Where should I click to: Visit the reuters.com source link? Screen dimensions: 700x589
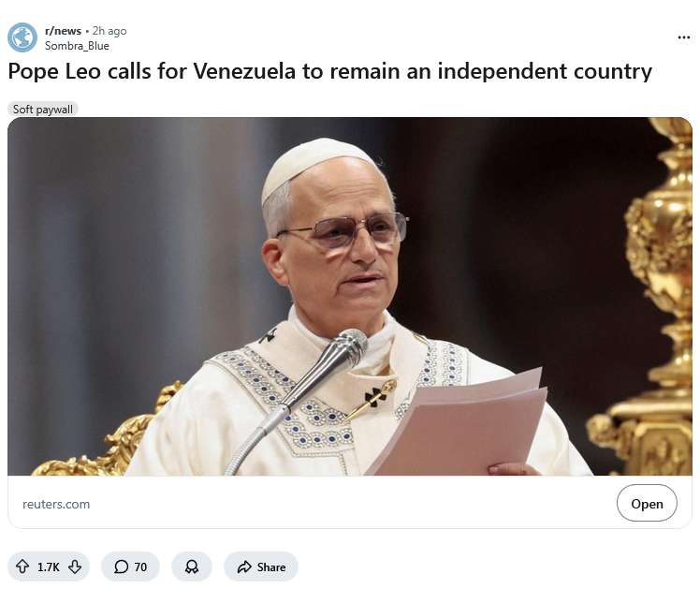56,504
